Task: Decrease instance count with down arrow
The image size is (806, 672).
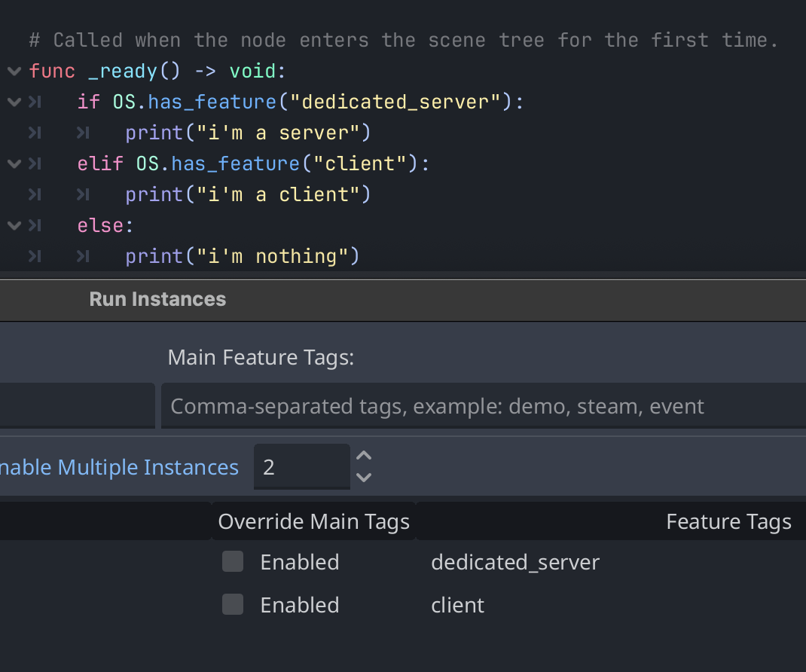Action: tap(364, 477)
